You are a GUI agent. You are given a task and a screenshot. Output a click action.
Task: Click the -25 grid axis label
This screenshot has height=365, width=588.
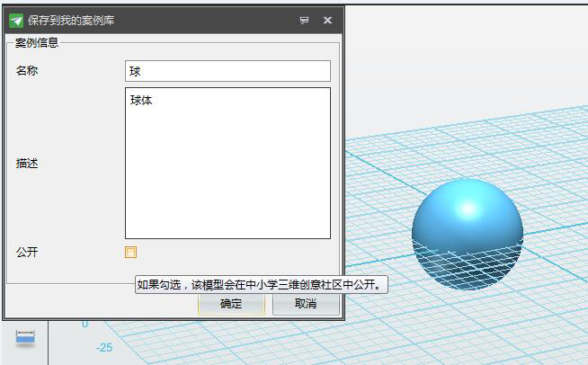[x=104, y=348]
